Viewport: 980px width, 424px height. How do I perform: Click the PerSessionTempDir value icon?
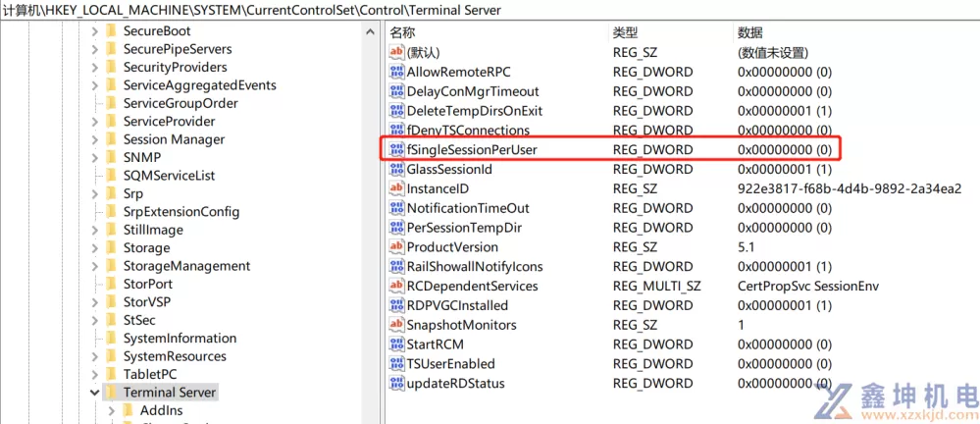coord(397,227)
